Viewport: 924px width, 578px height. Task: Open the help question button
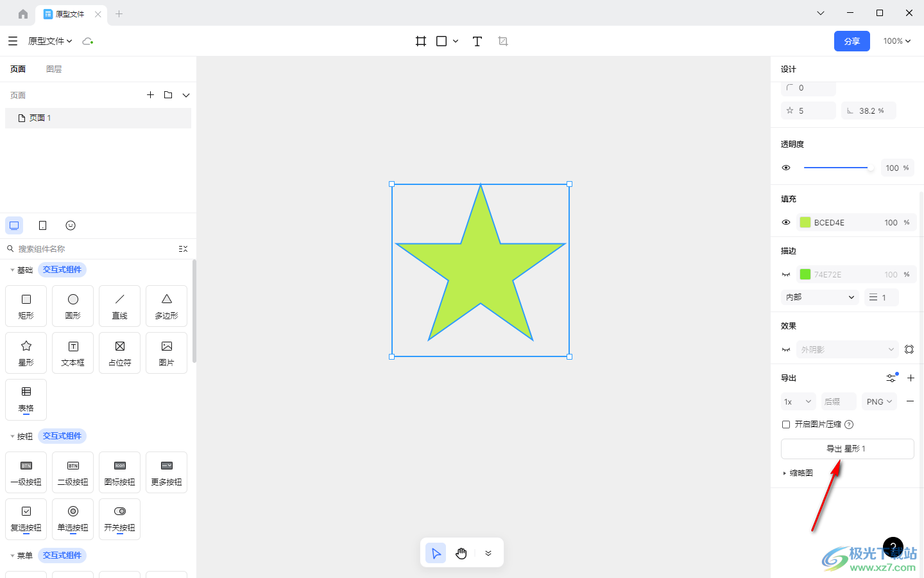(x=893, y=547)
